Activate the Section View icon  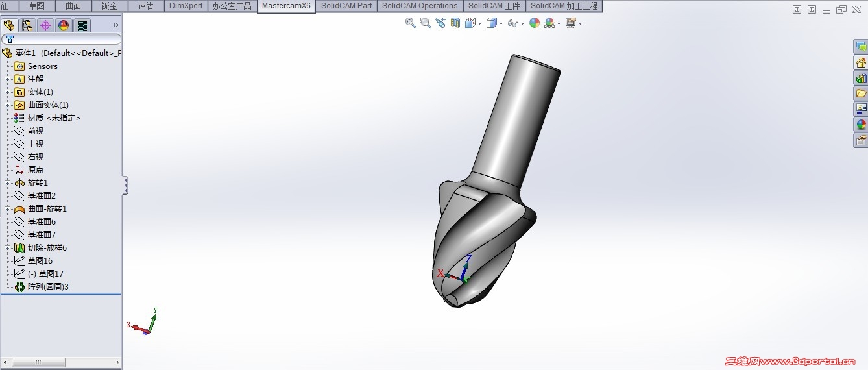coord(455,23)
